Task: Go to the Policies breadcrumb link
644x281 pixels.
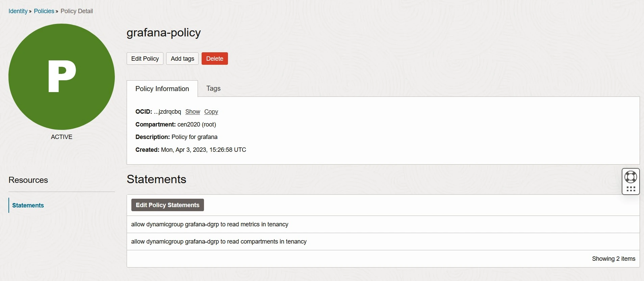Action: pyautogui.click(x=44, y=11)
